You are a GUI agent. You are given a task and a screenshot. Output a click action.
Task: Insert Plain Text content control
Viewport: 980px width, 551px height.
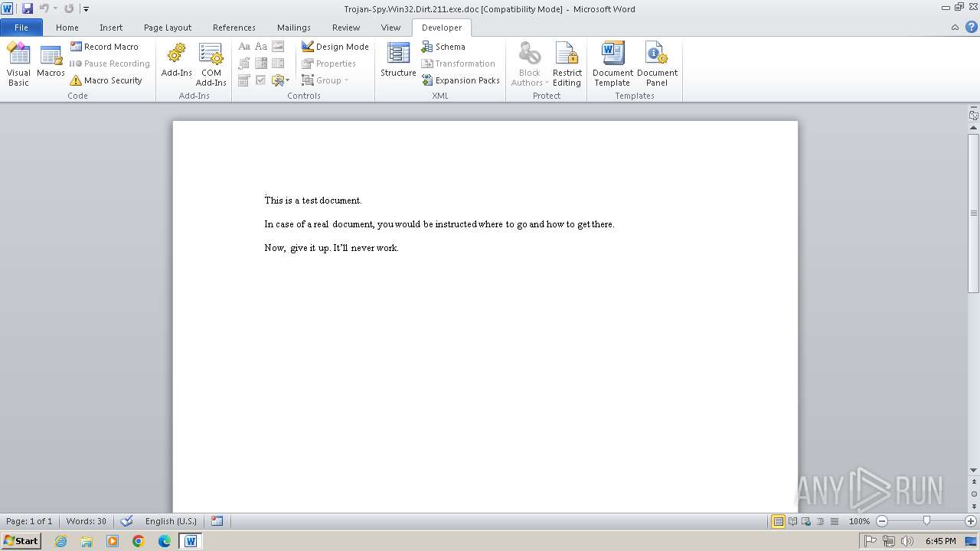[261, 47]
